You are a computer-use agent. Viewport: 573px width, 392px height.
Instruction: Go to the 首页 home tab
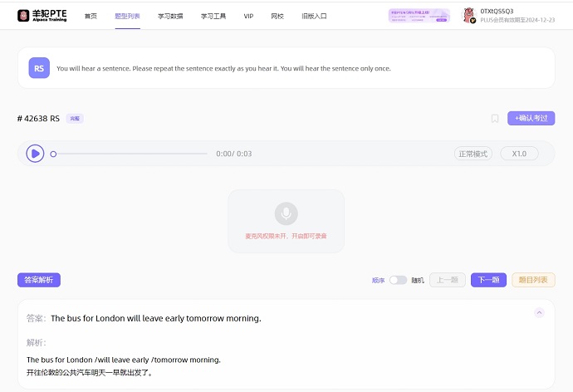click(91, 16)
